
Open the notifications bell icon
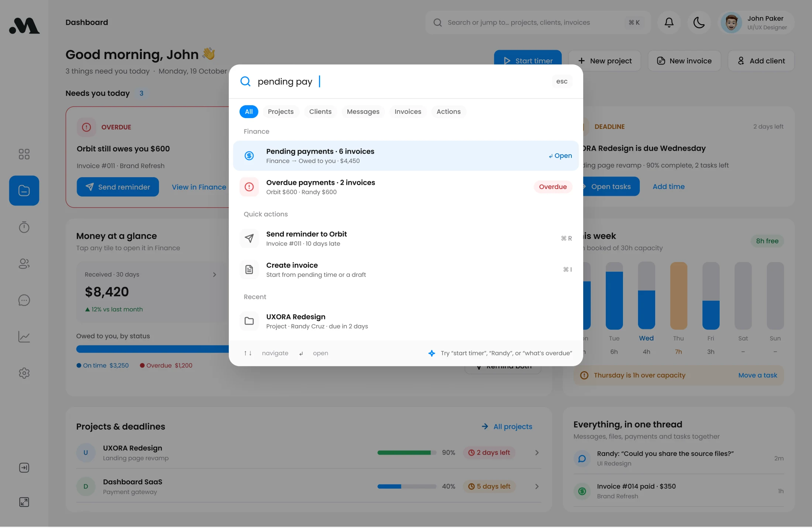pos(669,23)
